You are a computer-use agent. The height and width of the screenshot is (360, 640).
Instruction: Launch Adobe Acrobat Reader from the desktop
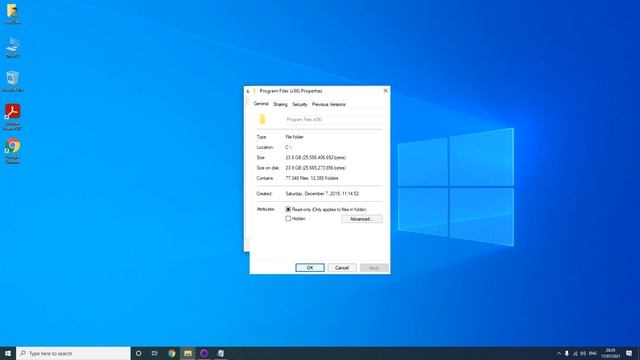(13, 116)
